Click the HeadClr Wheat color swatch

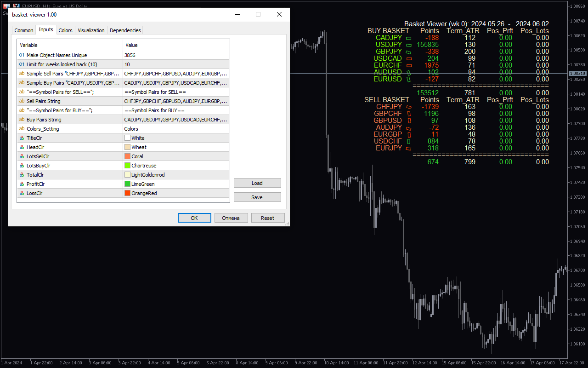tap(127, 147)
